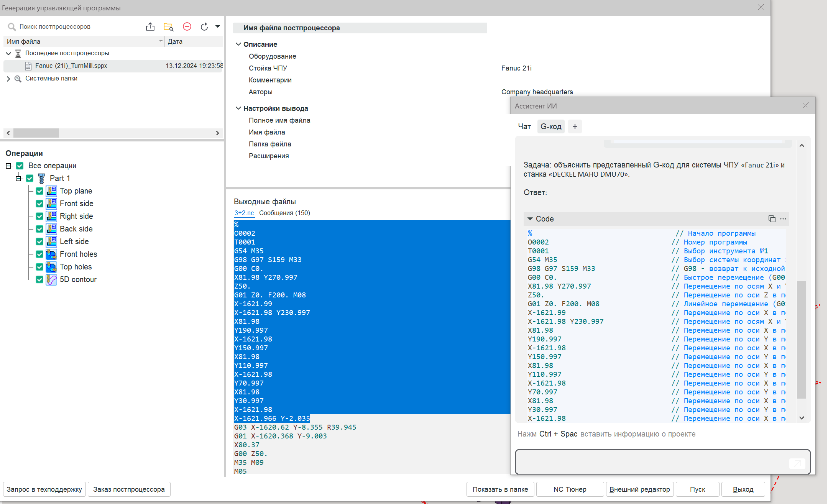Click the export postprocessor icon
The height and width of the screenshot is (504, 828).
(x=150, y=27)
